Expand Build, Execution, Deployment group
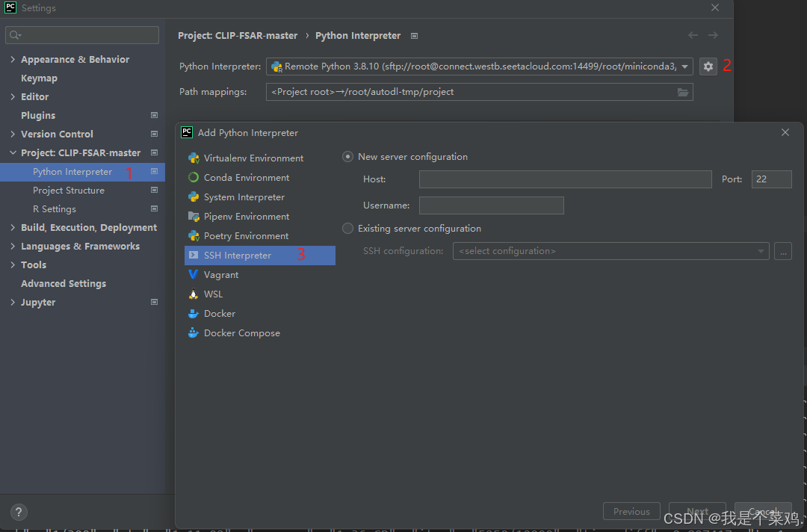Image resolution: width=807 pixels, height=532 pixels. click(x=13, y=227)
